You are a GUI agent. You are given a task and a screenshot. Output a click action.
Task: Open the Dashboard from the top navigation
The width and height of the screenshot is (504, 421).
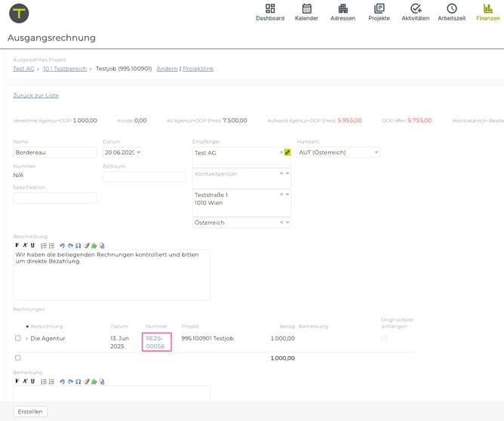pos(270,12)
